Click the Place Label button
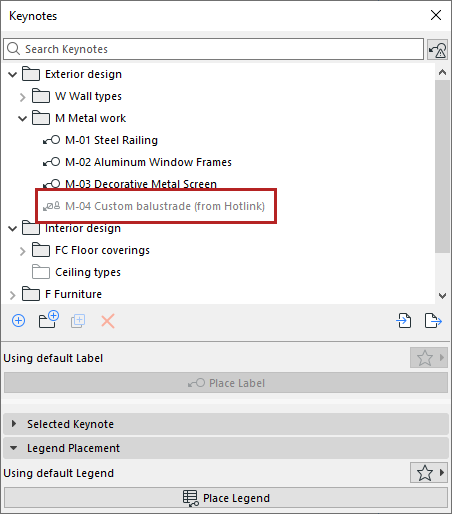452x514 pixels. pyautogui.click(x=226, y=383)
